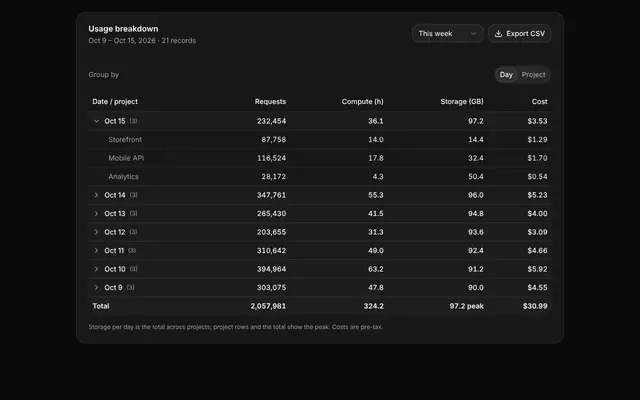Click the Oct 10 date label
Viewport: 640px width, 400px height.
[x=115, y=269]
